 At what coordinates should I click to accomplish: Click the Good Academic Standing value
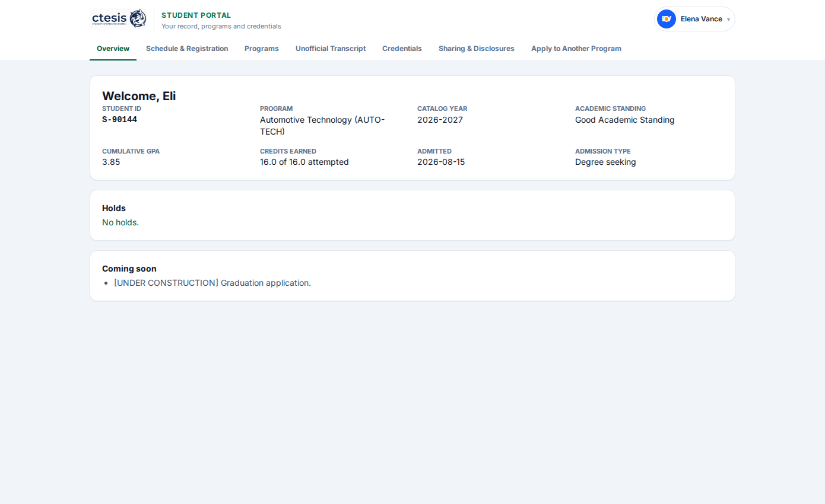click(625, 120)
